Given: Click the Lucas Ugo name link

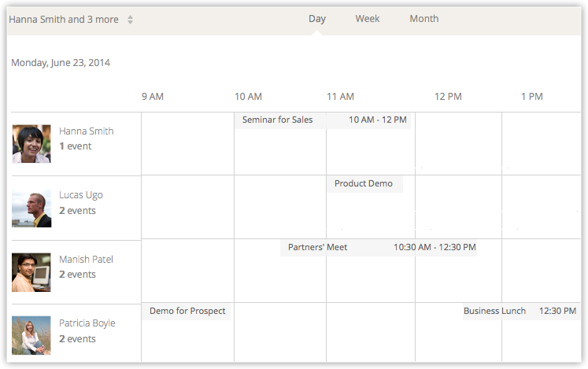Looking at the screenshot, I should click(x=81, y=195).
